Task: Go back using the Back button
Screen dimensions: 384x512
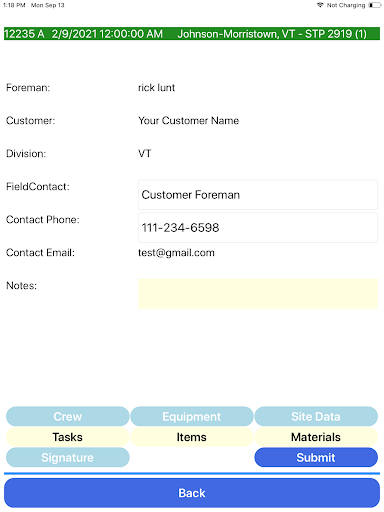Action: 192,493
